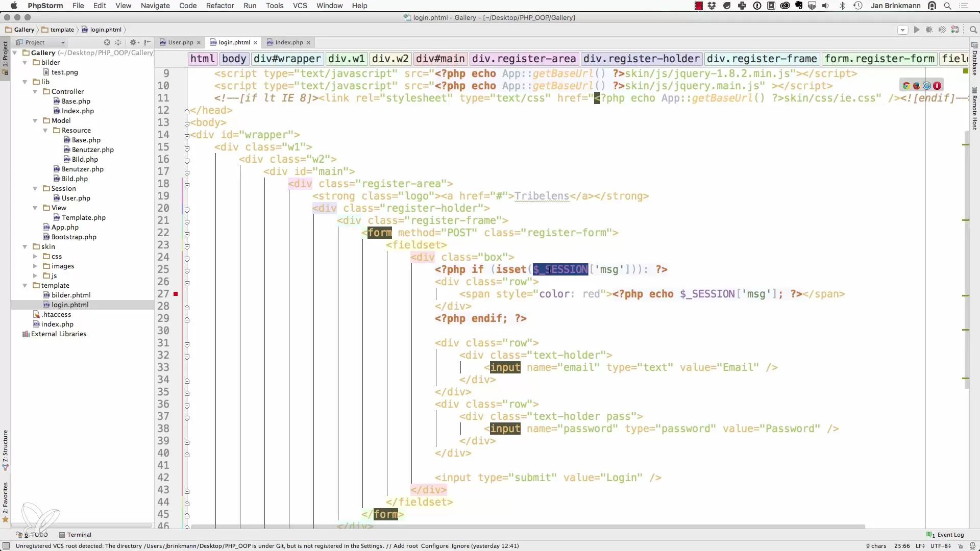980x551 pixels.
Task: Toggle the listen for debug connections phone icon
Action: 955,30
